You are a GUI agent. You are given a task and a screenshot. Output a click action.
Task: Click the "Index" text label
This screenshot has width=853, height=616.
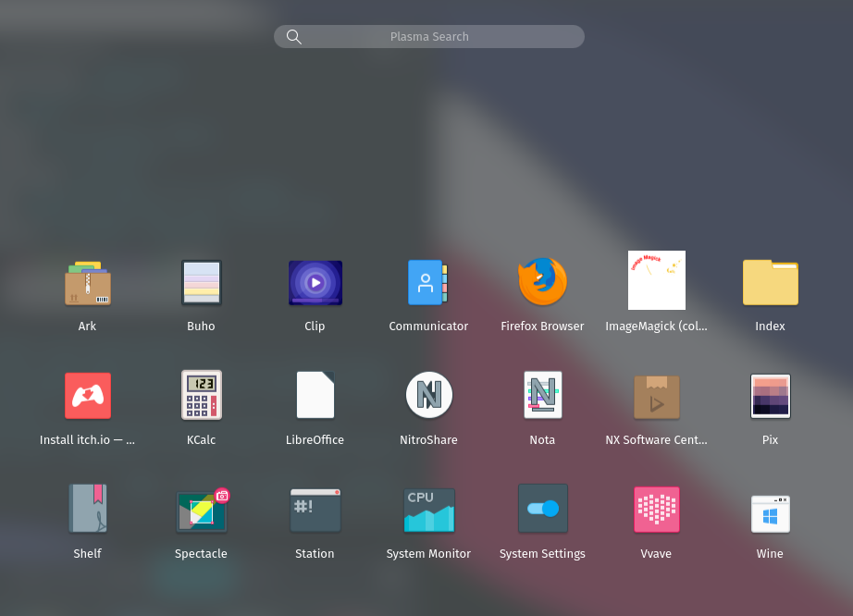click(771, 326)
